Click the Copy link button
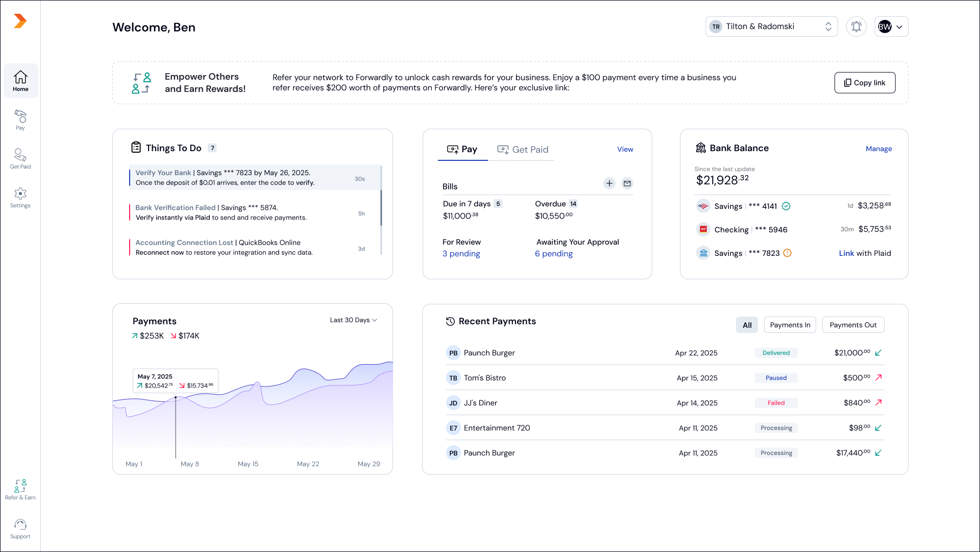The height and width of the screenshot is (552, 980). 865,83
